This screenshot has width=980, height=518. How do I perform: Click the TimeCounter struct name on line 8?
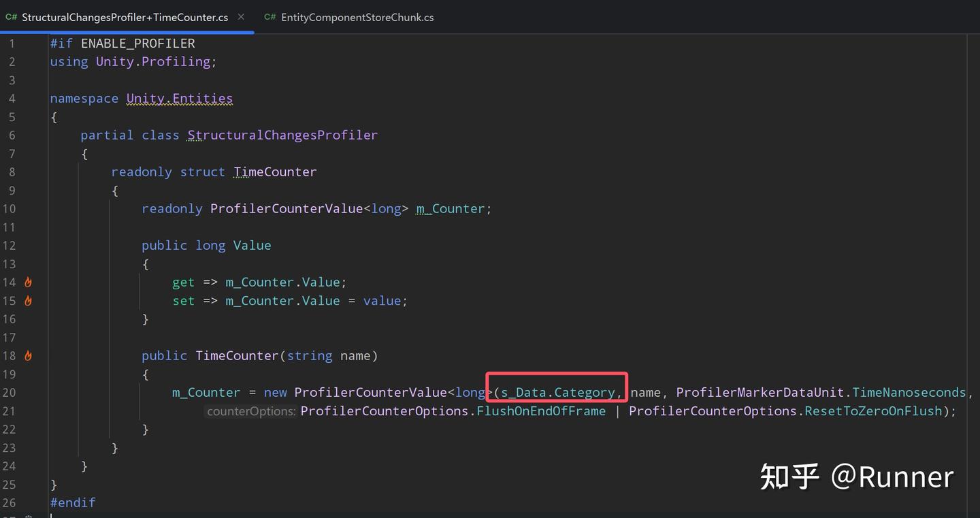pyautogui.click(x=275, y=172)
